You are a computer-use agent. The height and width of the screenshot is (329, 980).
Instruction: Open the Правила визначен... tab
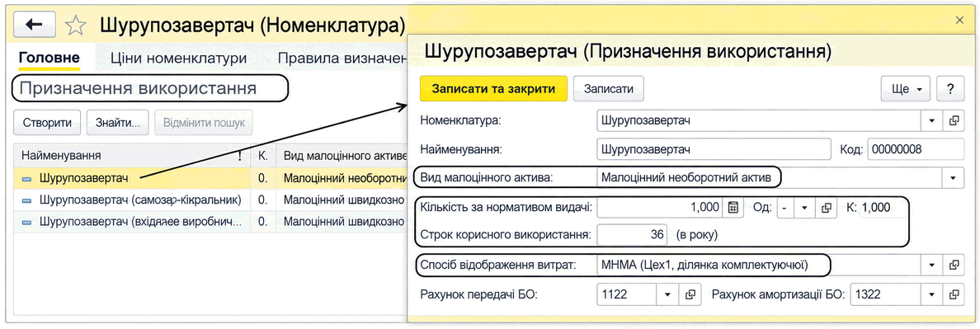click(x=342, y=59)
